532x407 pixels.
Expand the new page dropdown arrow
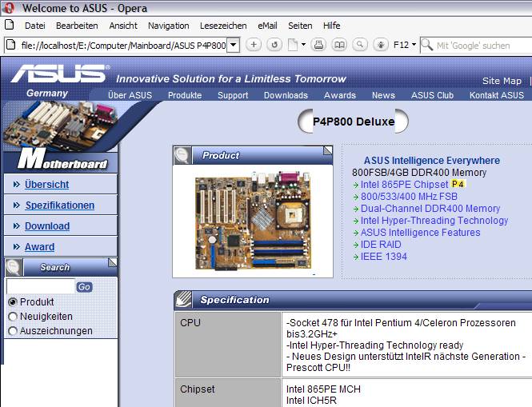[303, 45]
